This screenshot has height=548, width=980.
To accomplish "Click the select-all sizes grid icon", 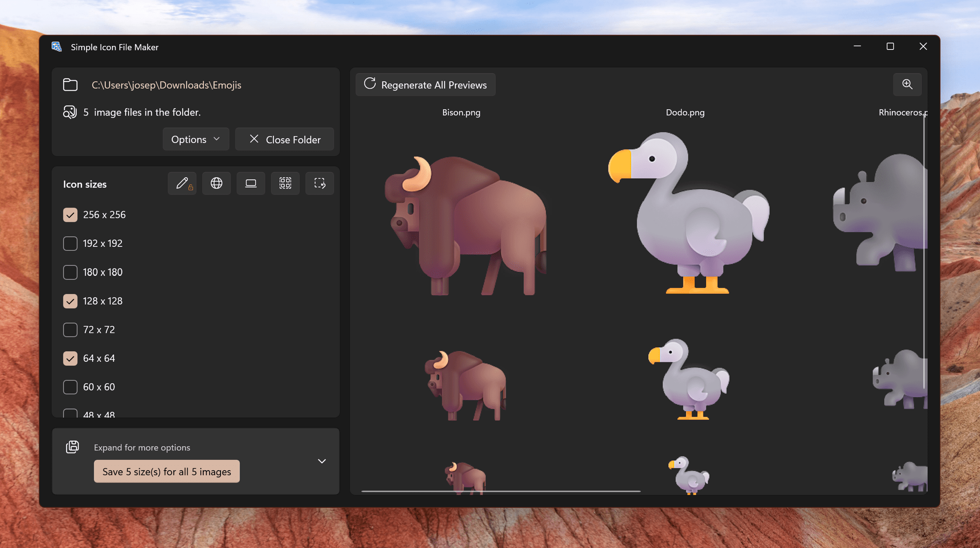I will click(285, 184).
